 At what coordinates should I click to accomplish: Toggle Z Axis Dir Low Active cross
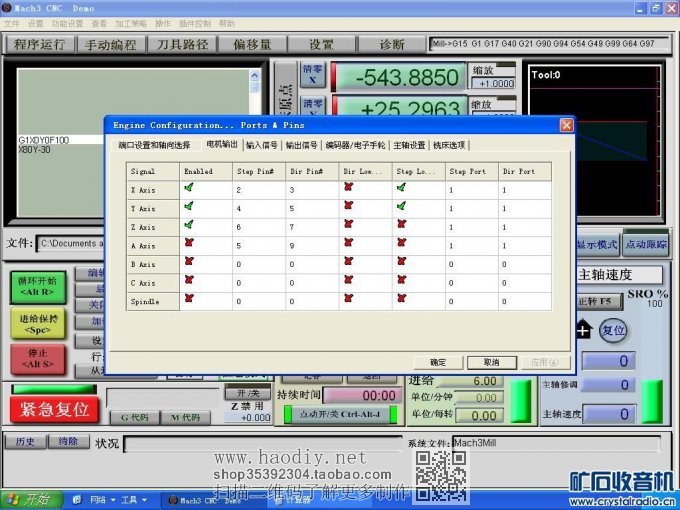pyautogui.click(x=348, y=227)
